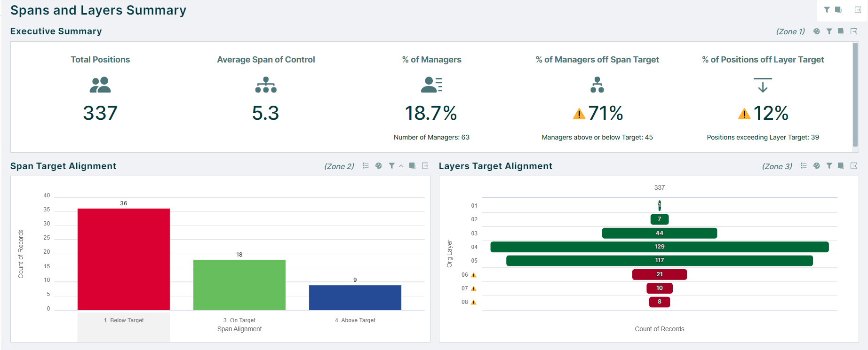This screenshot has width=868, height=350.
Task: Select the blue Above Target bar
Action: point(355,297)
